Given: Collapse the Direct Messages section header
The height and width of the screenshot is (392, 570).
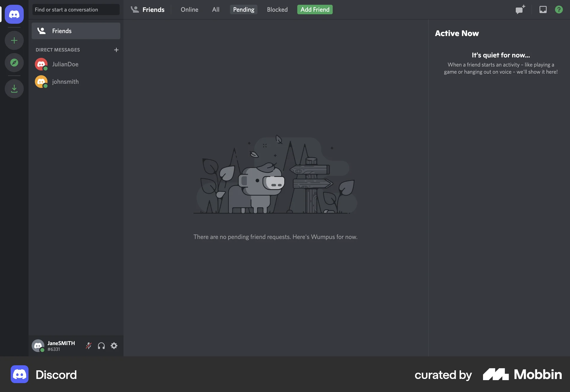Looking at the screenshot, I should point(58,50).
